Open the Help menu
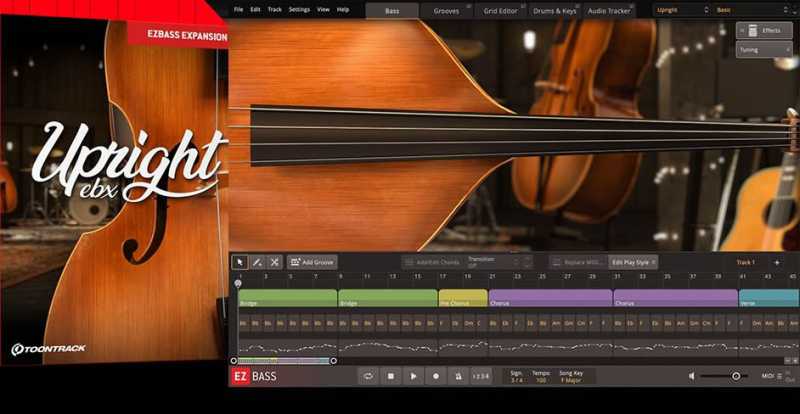The width and height of the screenshot is (800, 414). (343, 10)
